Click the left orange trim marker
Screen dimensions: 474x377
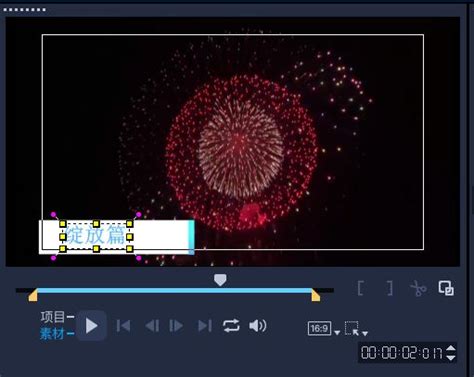33,296
